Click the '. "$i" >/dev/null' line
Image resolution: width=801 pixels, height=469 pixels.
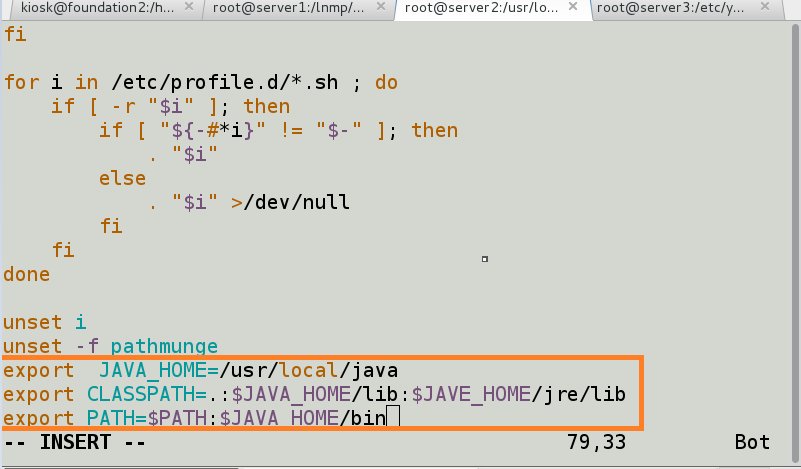click(x=250, y=202)
